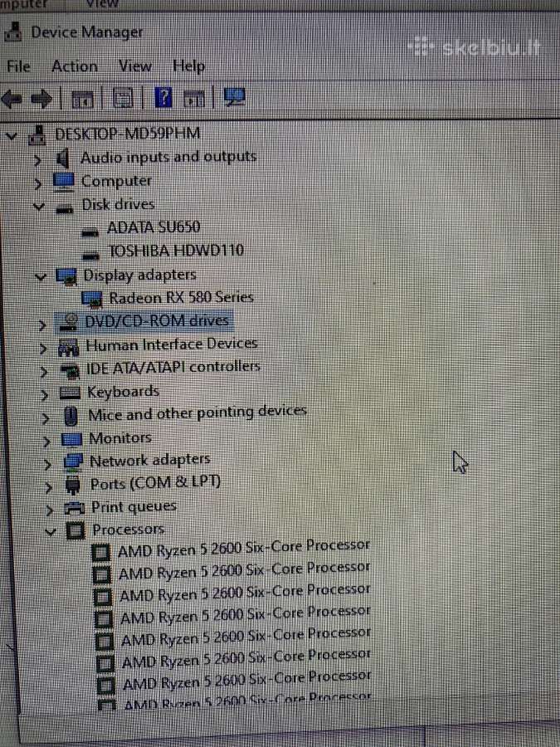The image size is (560, 747).
Task: Select the Display adapters label
Action: 139,275
